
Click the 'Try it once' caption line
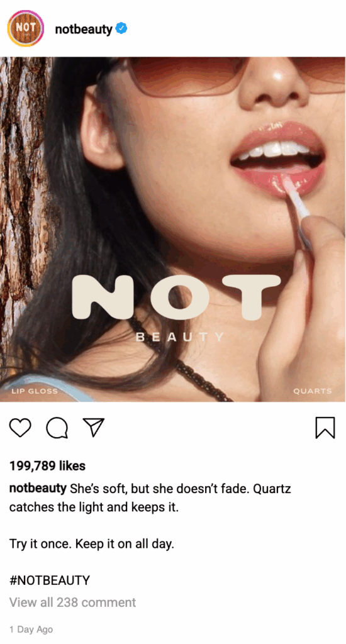(x=92, y=544)
